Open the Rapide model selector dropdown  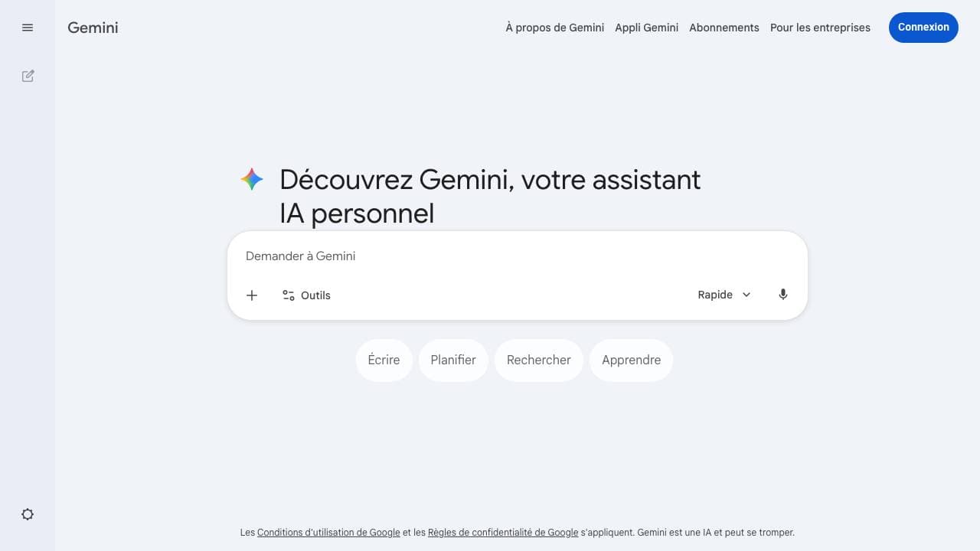pos(715,294)
